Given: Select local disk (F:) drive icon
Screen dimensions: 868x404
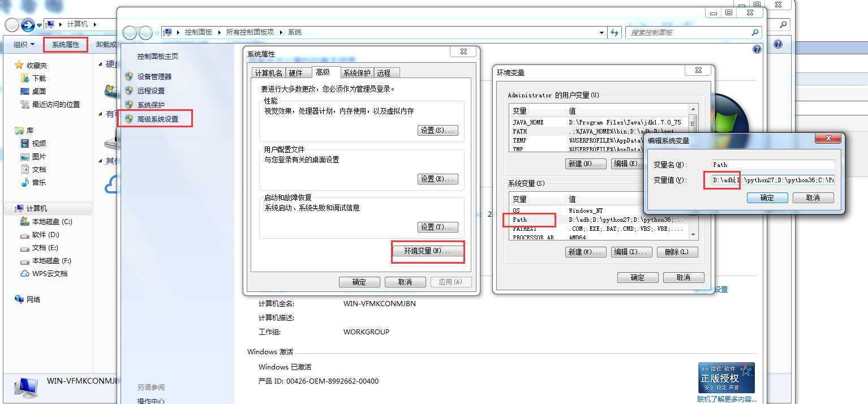Looking at the screenshot, I should pyautogui.click(x=25, y=260).
